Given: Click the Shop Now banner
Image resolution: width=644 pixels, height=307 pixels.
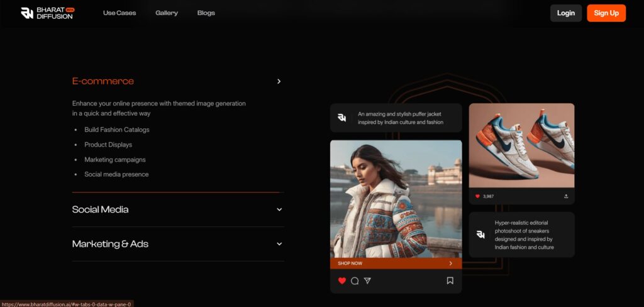Looking at the screenshot, I should click(396, 264).
